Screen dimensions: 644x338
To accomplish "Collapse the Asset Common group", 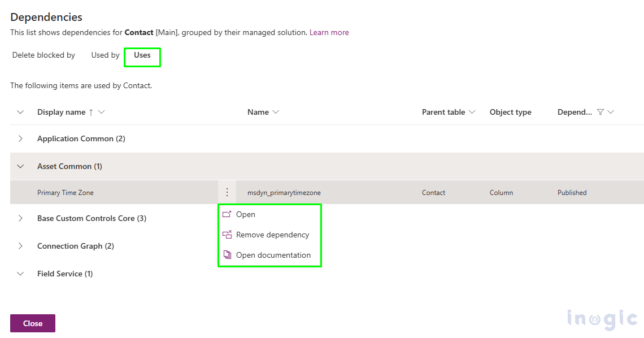I will tap(21, 166).
